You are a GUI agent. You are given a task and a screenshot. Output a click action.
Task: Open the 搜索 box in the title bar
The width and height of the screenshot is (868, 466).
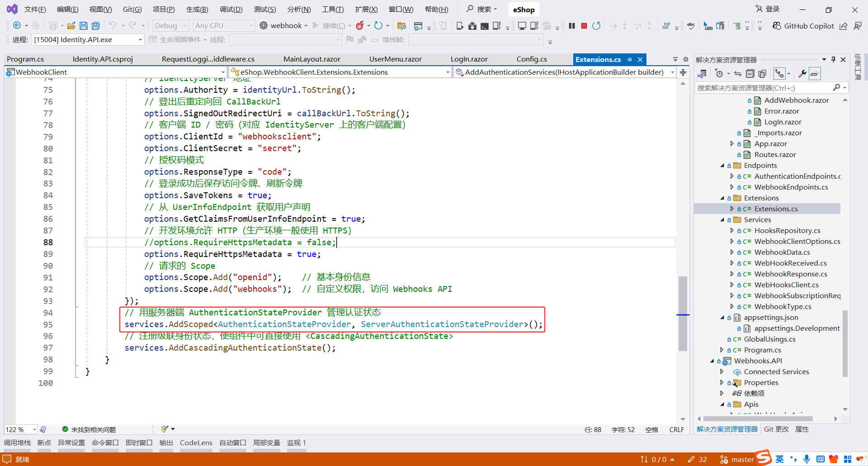coord(482,9)
